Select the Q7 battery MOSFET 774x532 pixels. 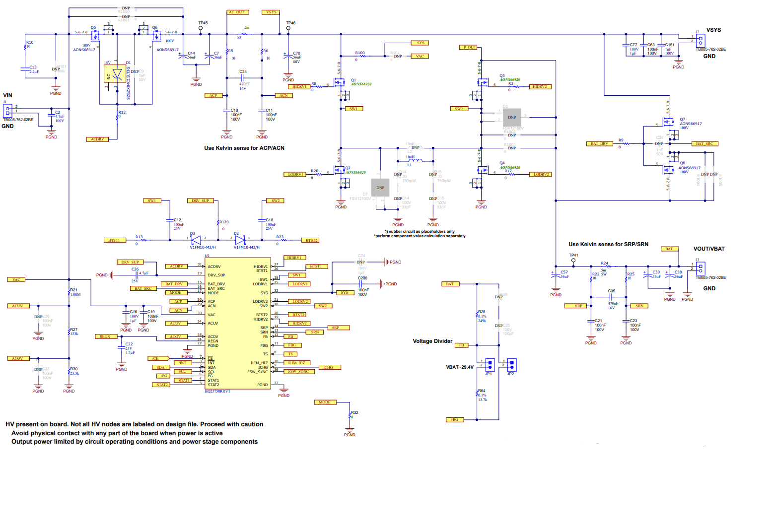pyautogui.click(x=668, y=122)
